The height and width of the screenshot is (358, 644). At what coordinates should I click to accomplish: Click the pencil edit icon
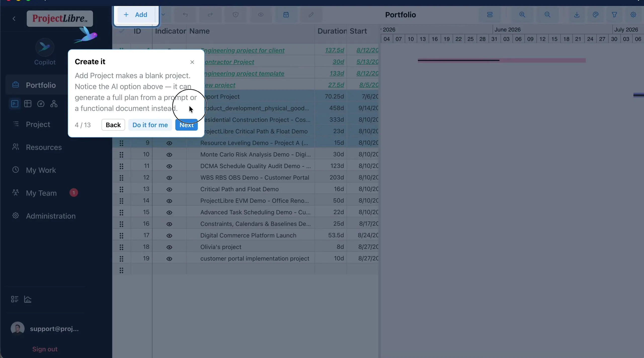click(x=311, y=15)
